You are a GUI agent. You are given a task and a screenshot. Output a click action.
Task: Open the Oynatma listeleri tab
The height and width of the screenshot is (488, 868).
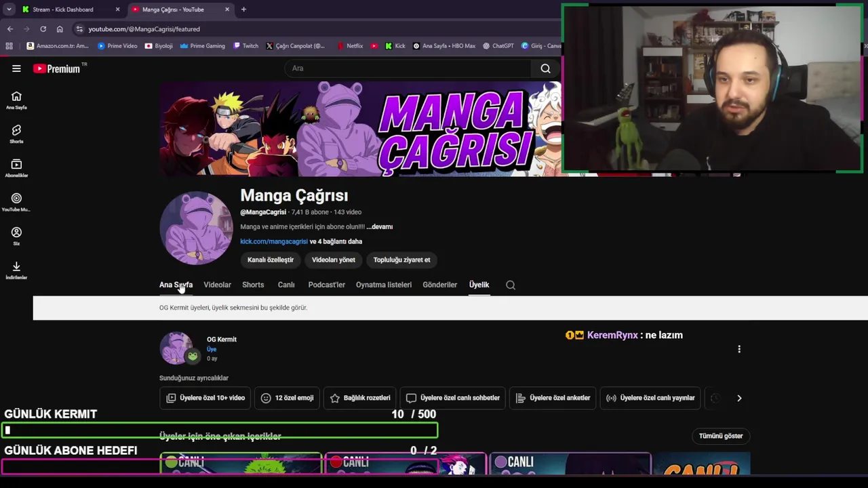[384, 285]
